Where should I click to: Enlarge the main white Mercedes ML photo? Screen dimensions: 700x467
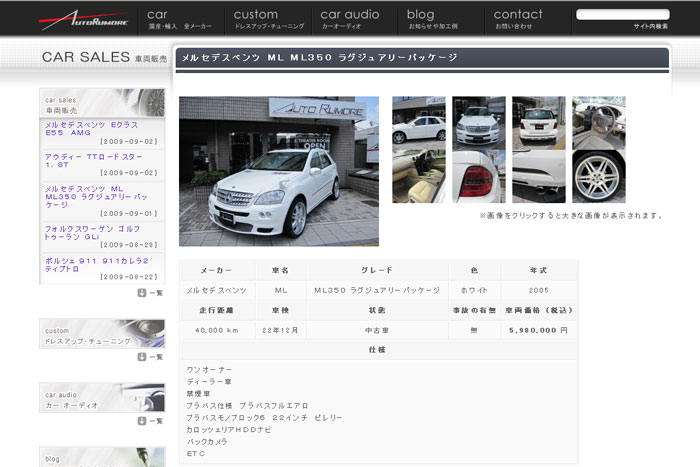click(279, 171)
